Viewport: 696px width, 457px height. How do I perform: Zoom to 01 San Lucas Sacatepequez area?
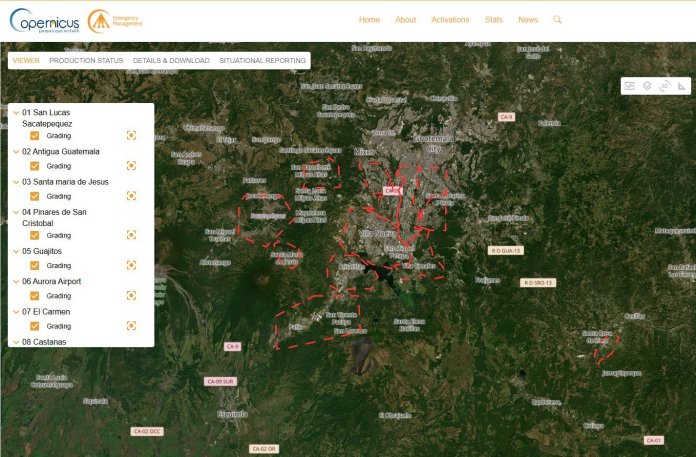click(131, 135)
